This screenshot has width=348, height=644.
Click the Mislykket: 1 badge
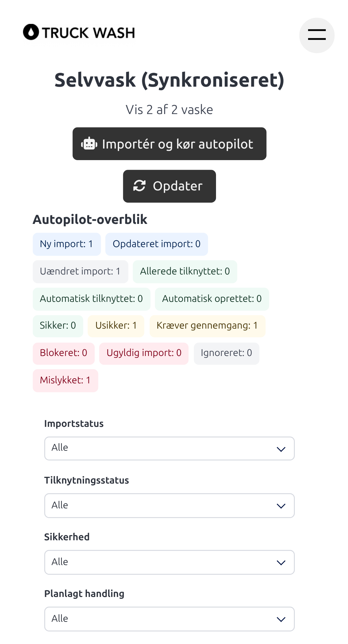65,380
